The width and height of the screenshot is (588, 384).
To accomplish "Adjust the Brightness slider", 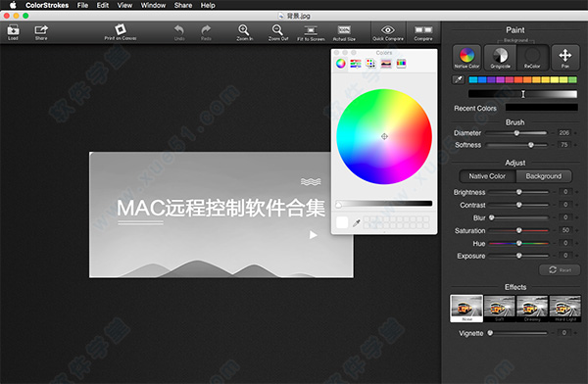I will coord(518,192).
